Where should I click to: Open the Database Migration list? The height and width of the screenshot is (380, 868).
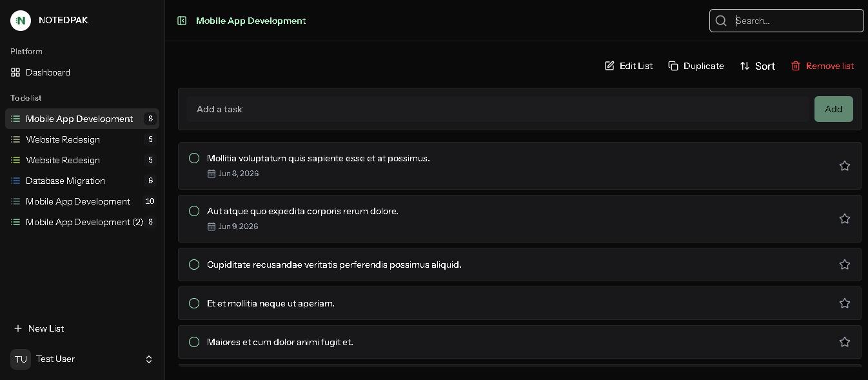pyautogui.click(x=82, y=181)
